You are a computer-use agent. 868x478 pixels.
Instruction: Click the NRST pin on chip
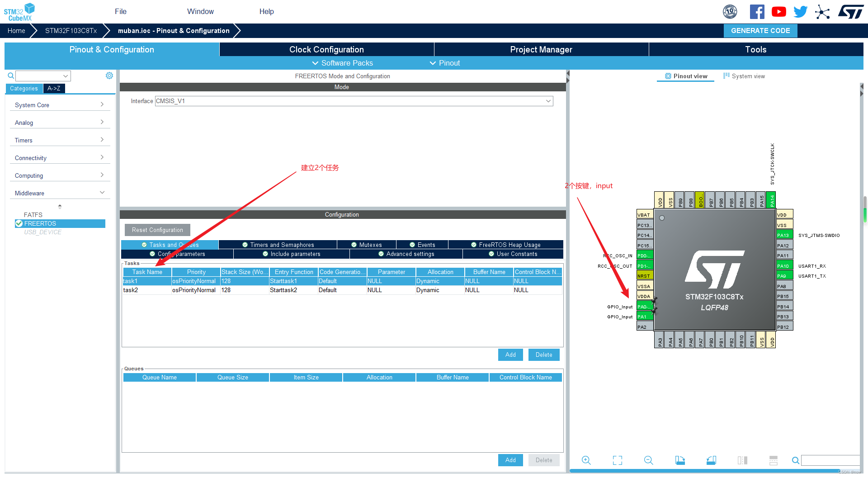(x=645, y=276)
